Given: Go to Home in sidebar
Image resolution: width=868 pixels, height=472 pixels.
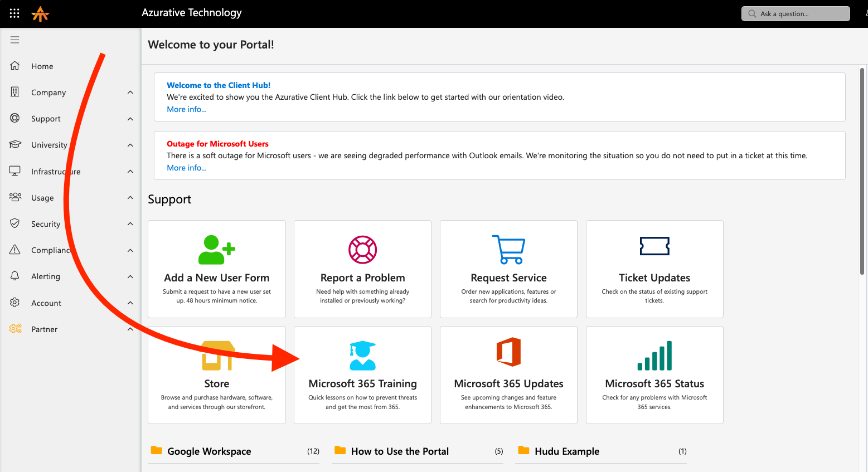Looking at the screenshot, I should [42, 66].
